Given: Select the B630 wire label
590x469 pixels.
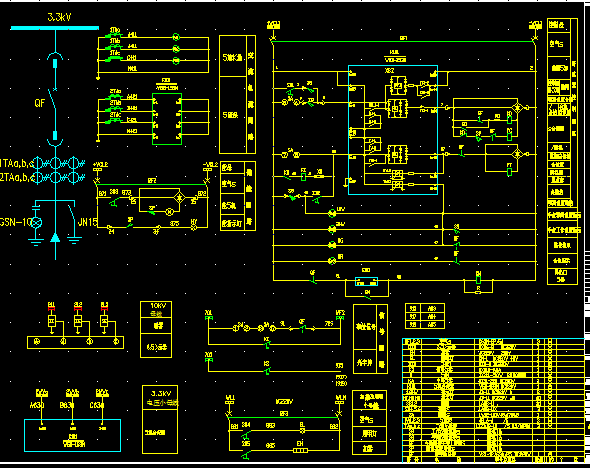Looking at the screenshot, I should pos(67,405).
